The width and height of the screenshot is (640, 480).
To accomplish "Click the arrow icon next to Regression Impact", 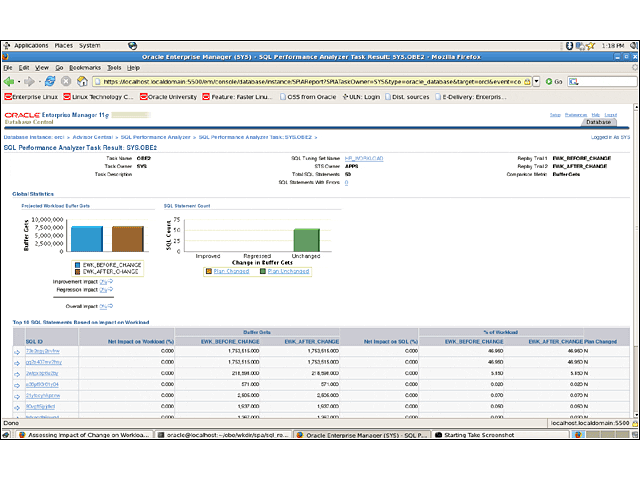I will pyautogui.click(x=110, y=290).
